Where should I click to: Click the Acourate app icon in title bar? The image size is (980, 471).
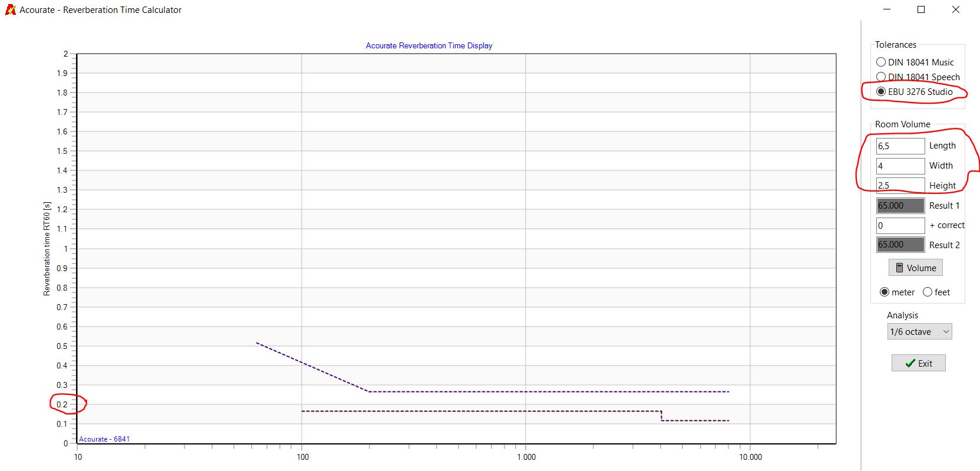pyautogui.click(x=10, y=9)
